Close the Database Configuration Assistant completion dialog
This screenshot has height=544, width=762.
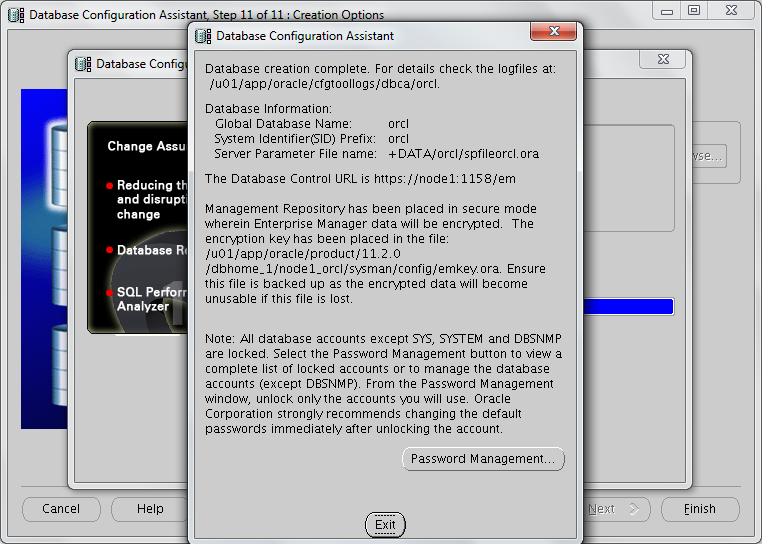tap(554, 32)
